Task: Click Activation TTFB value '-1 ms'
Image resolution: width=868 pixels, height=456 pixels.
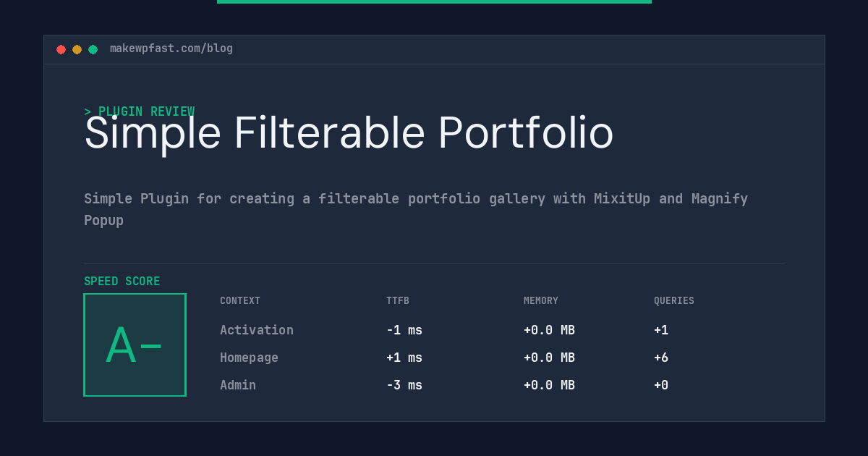Action: point(404,330)
